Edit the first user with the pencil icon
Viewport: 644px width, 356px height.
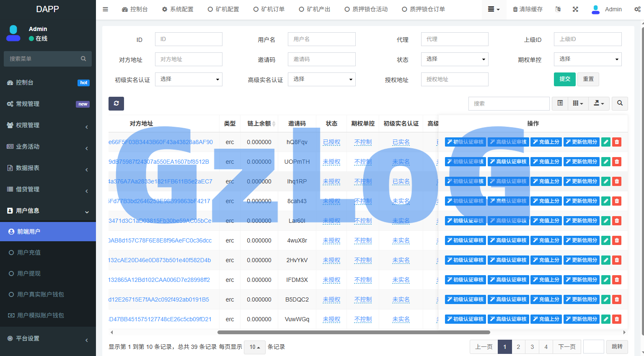605,142
